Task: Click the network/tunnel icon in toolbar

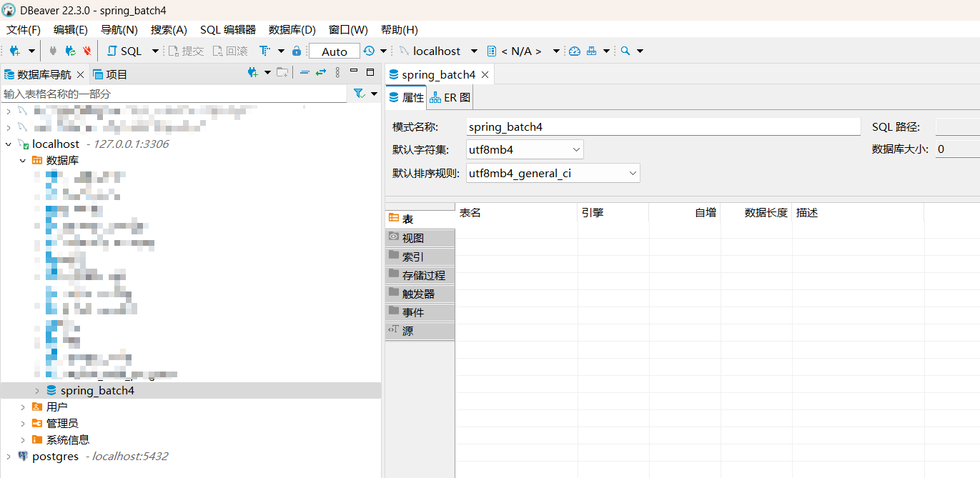Action: pos(592,51)
